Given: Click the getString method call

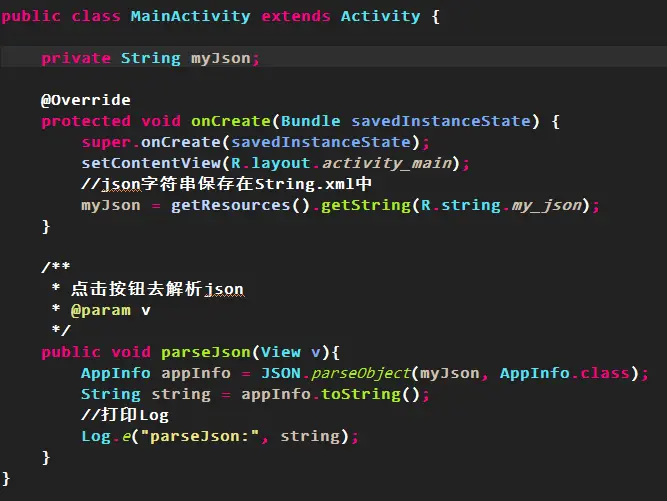Looking at the screenshot, I should (x=365, y=205).
